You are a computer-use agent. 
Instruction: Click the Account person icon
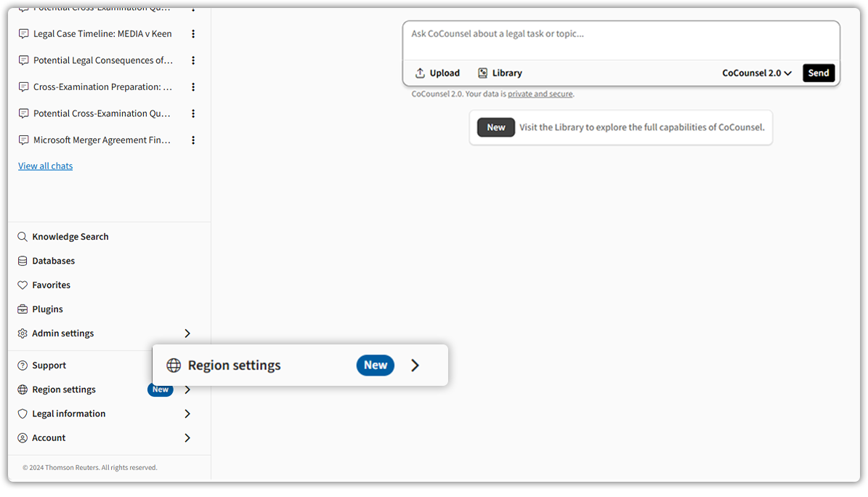[22, 437]
